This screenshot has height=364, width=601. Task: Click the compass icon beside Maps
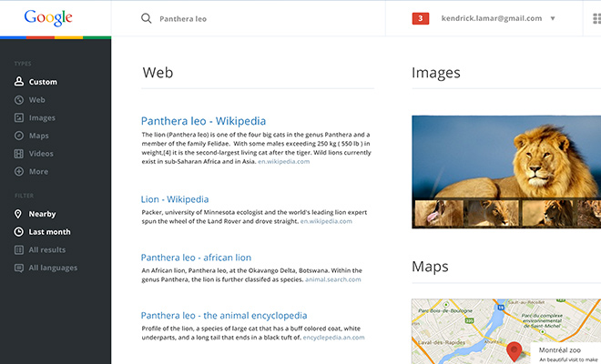tap(19, 136)
